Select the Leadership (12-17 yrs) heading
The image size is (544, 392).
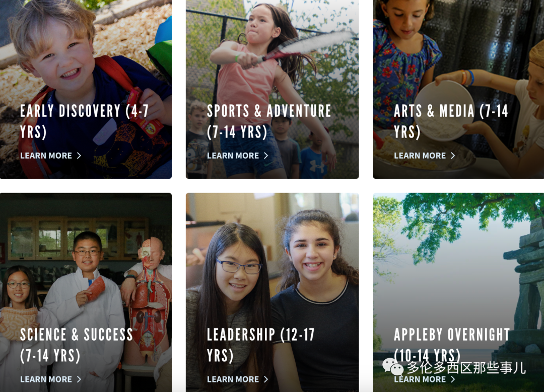260,345
